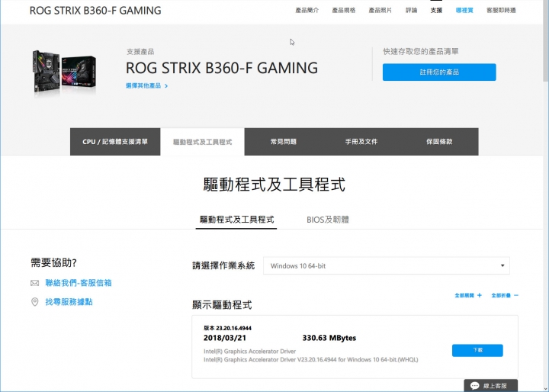Click the 找尋服務據點 link
The image size is (549, 392).
(x=69, y=302)
